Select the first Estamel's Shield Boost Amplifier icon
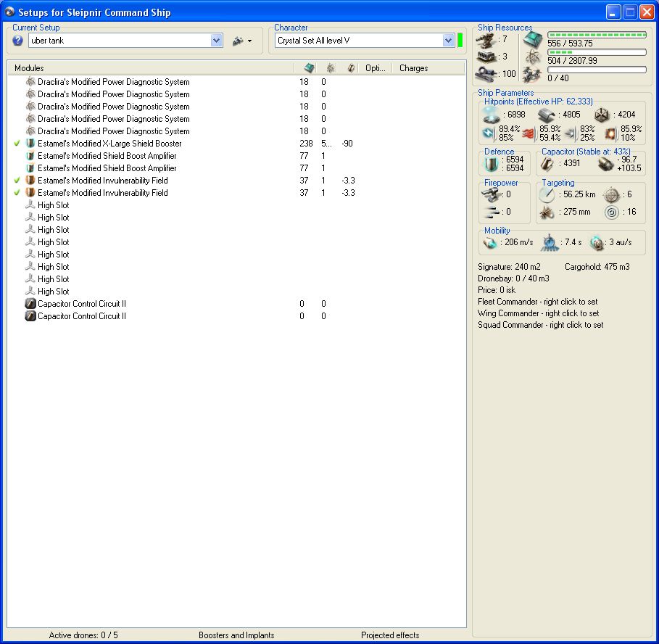This screenshot has height=644, width=659. (30, 155)
